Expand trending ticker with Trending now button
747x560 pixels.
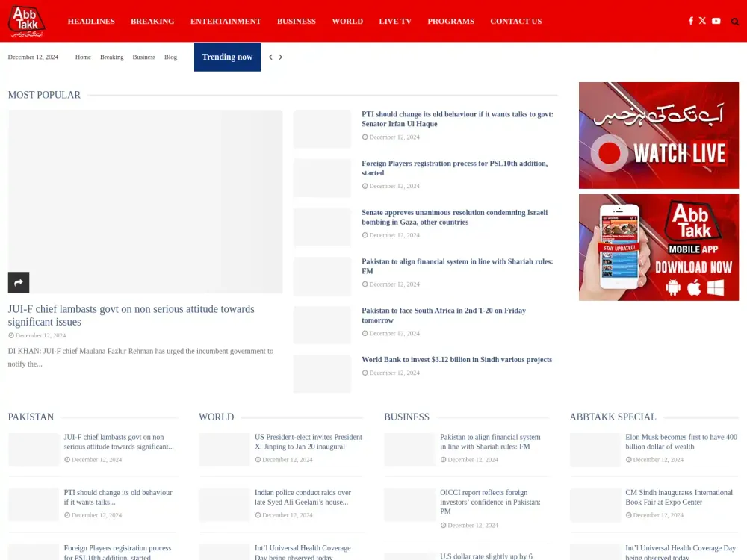(x=227, y=57)
